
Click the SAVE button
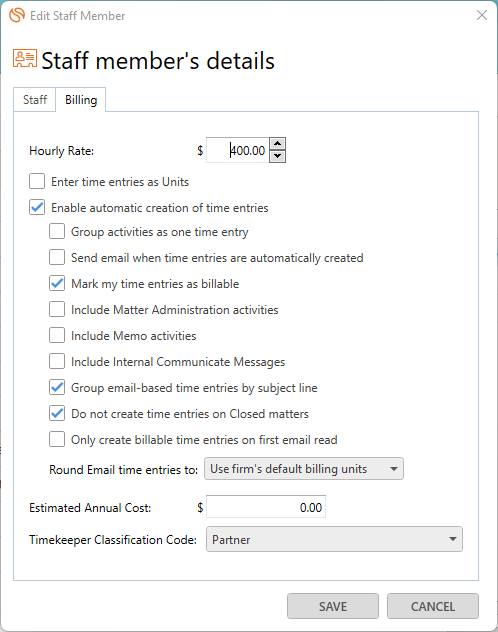(x=333, y=606)
